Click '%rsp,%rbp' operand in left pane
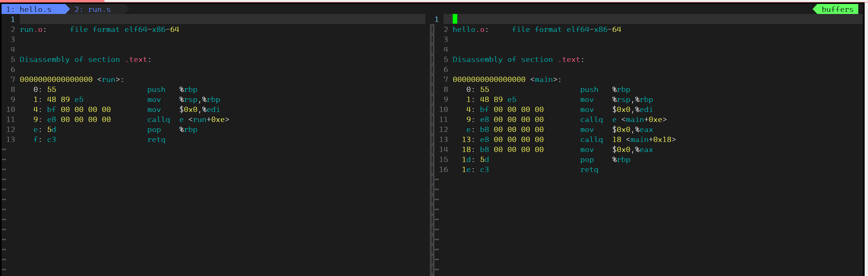Screen dimensions: 868x276 [200, 99]
